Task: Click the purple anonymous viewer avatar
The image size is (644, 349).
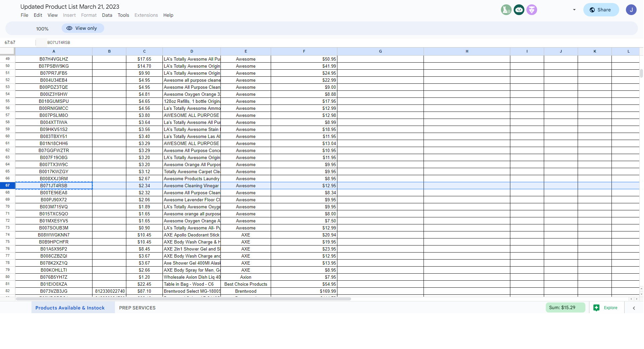Action: [x=532, y=10]
